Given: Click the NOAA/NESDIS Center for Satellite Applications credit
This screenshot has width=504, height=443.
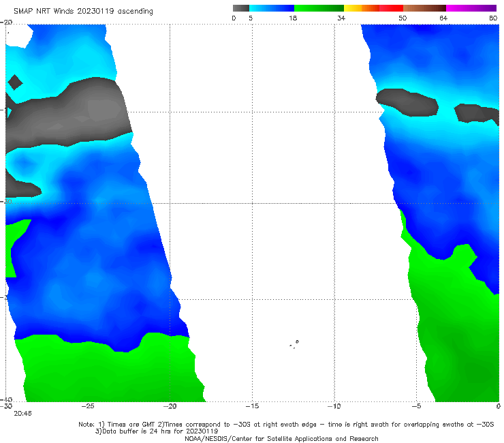Looking at the screenshot, I should pos(281,438).
